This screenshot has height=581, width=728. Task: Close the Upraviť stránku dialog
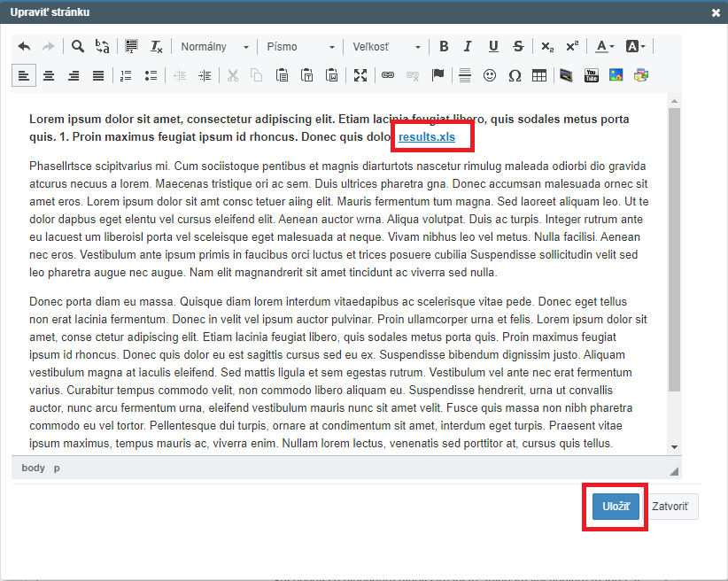pos(716,13)
